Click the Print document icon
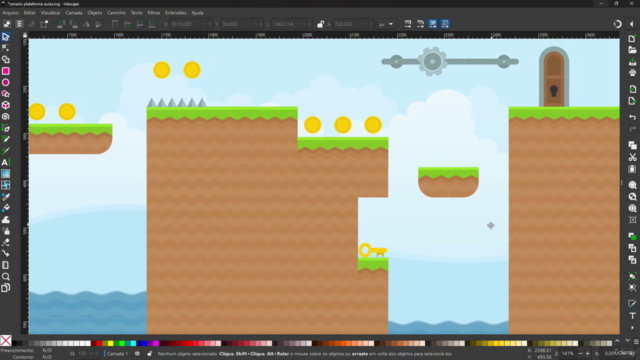Image resolution: width=640 pixels, height=360 pixels. 632,73
